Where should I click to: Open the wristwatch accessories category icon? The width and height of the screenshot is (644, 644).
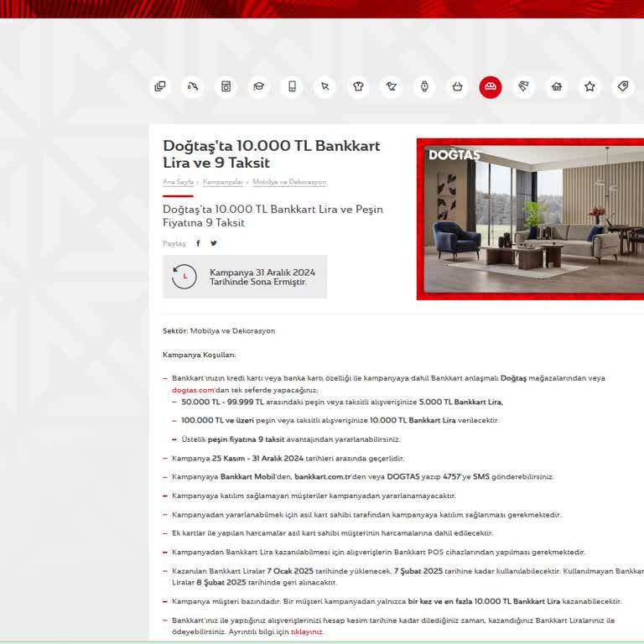point(424,86)
